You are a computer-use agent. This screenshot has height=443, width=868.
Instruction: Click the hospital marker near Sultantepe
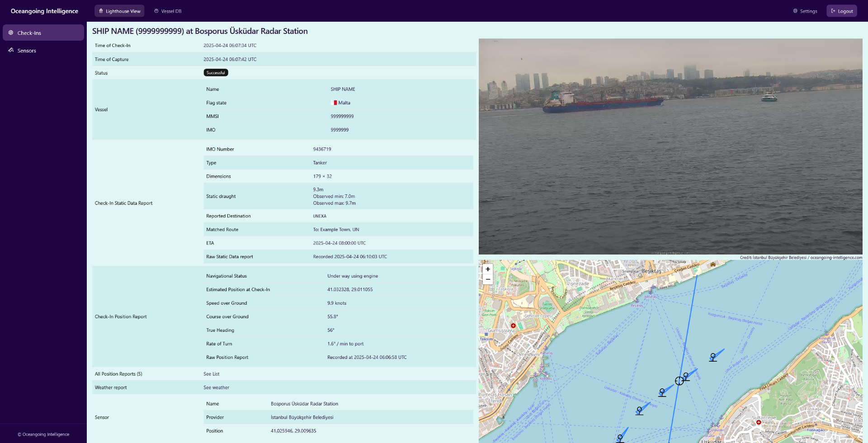(758, 422)
